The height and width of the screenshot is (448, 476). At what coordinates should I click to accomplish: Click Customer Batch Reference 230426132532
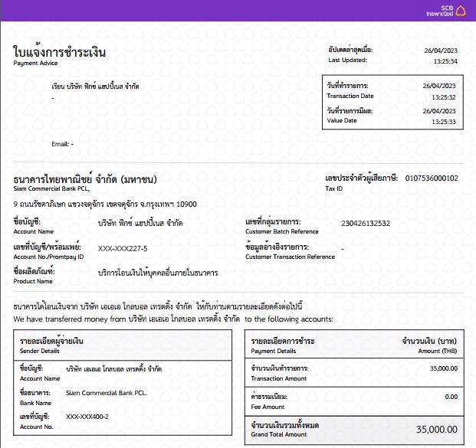(x=366, y=224)
